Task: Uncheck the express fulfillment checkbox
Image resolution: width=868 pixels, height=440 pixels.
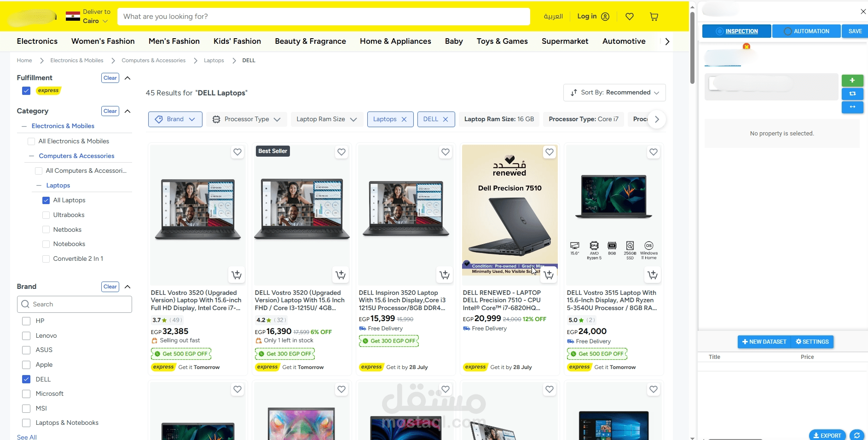Action: [x=26, y=91]
